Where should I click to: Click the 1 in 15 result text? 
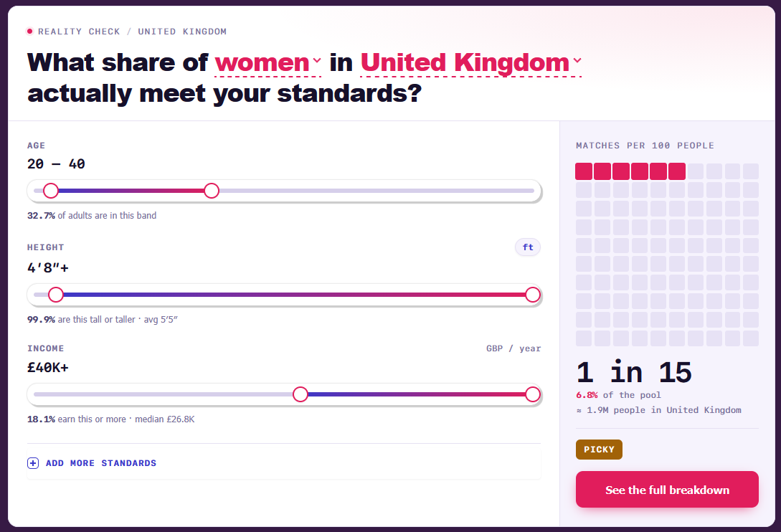[x=634, y=373]
